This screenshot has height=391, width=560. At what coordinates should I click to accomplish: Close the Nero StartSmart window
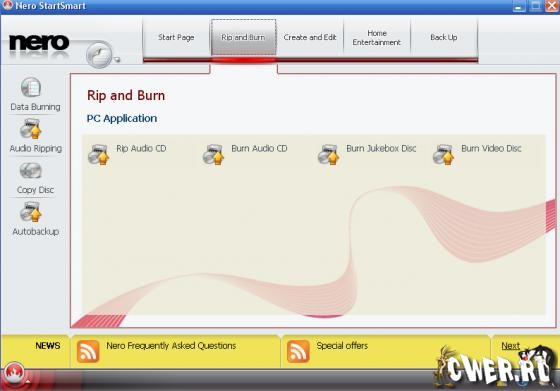coord(552,6)
